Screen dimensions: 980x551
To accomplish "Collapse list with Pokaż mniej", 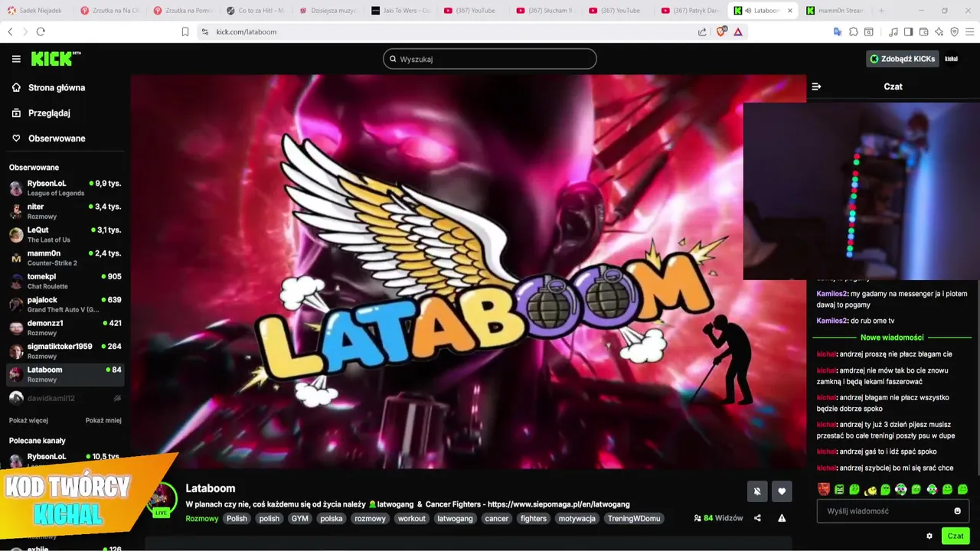I will (103, 420).
